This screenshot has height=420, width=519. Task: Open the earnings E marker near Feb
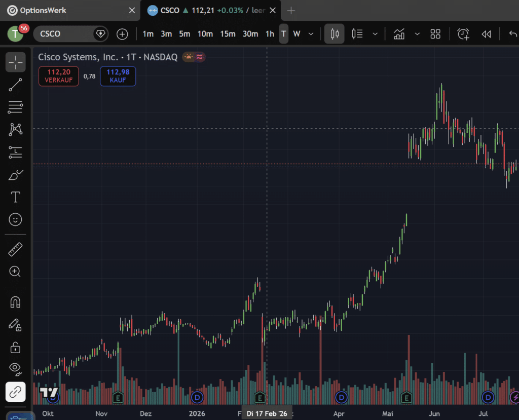(x=260, y=397)
